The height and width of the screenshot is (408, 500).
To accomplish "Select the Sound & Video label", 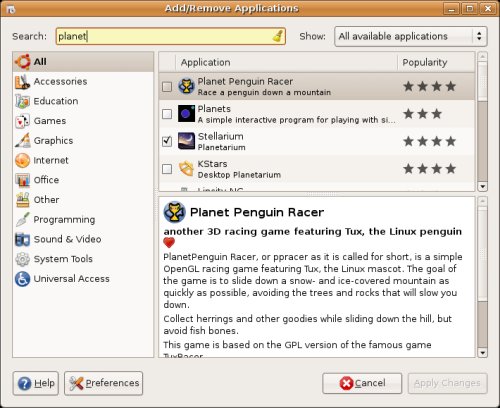I will 67,239.
